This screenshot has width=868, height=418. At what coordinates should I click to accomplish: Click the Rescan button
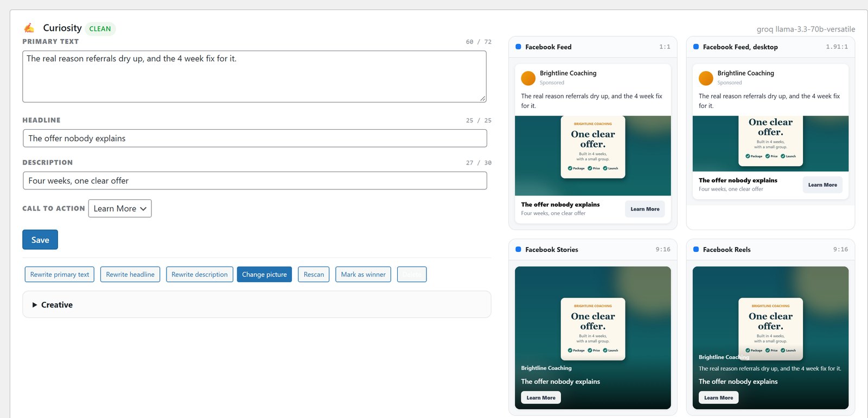coord(314,275)
